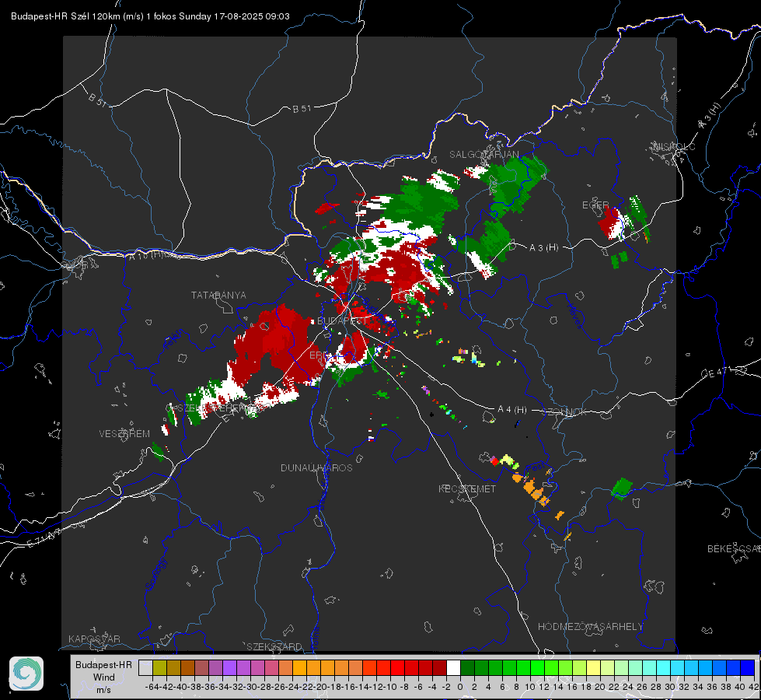Image resolution: width=761 pixels, height=700 pixels.
Task: Select the dark blue swatch between 40 and 42
Action: coord(748,667)
